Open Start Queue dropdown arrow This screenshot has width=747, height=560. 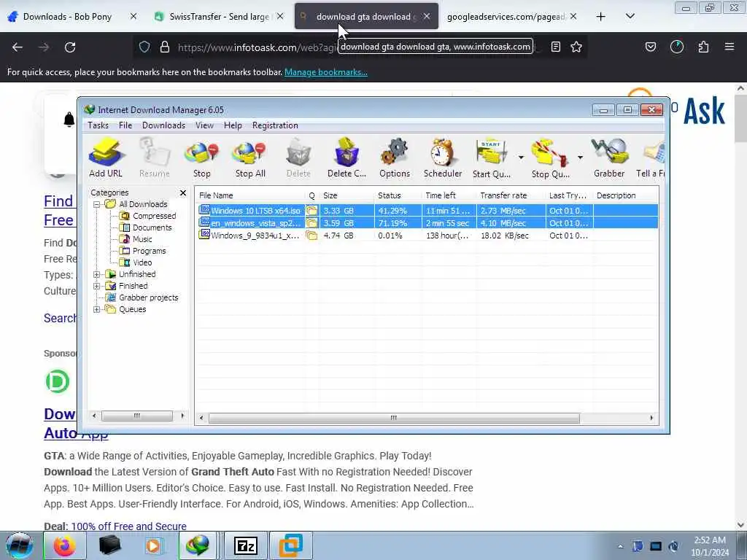tap(521, 157)
